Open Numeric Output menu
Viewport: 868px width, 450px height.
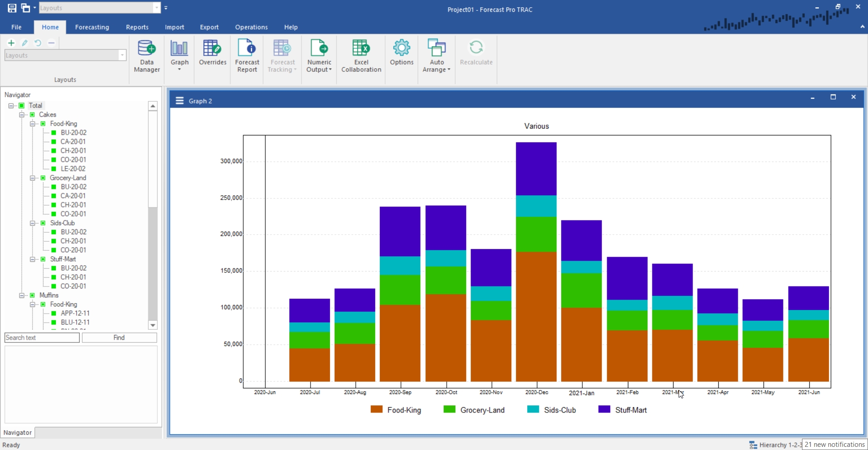coord(319,56)
